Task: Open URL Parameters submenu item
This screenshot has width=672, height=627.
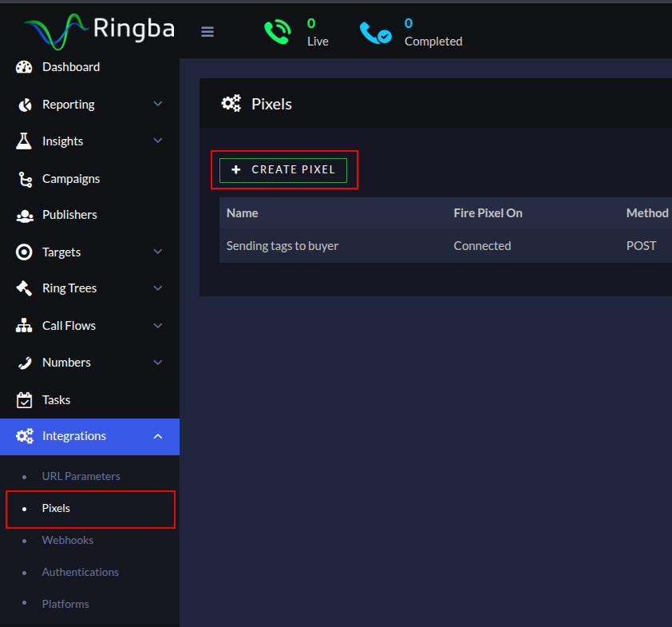Action: tap(81, 477)
